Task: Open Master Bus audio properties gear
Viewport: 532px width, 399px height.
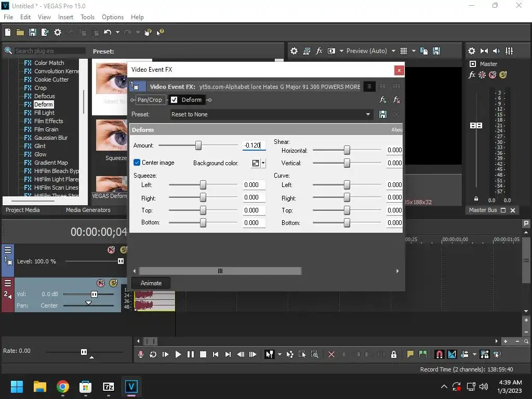Action: [472, 51]
